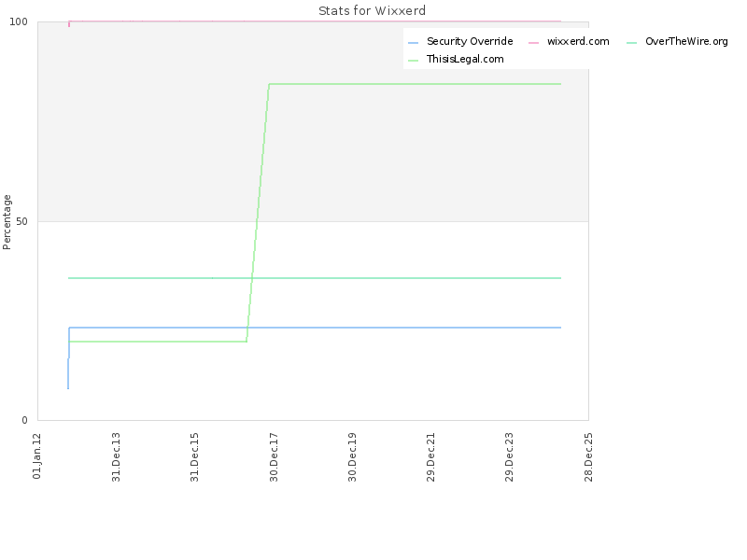Click the green line's steep rising segment
The height and width of the screenshot is (560, 747).
[x=258, y=213]
